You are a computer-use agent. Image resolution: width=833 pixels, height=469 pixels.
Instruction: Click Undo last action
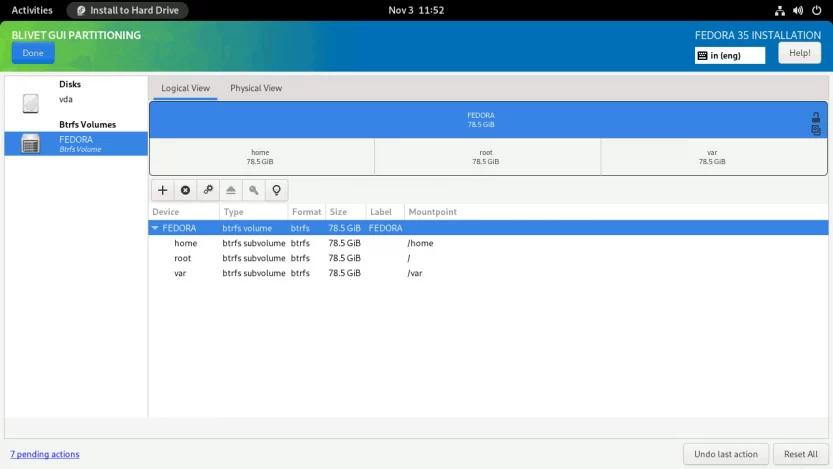[726, 454]
